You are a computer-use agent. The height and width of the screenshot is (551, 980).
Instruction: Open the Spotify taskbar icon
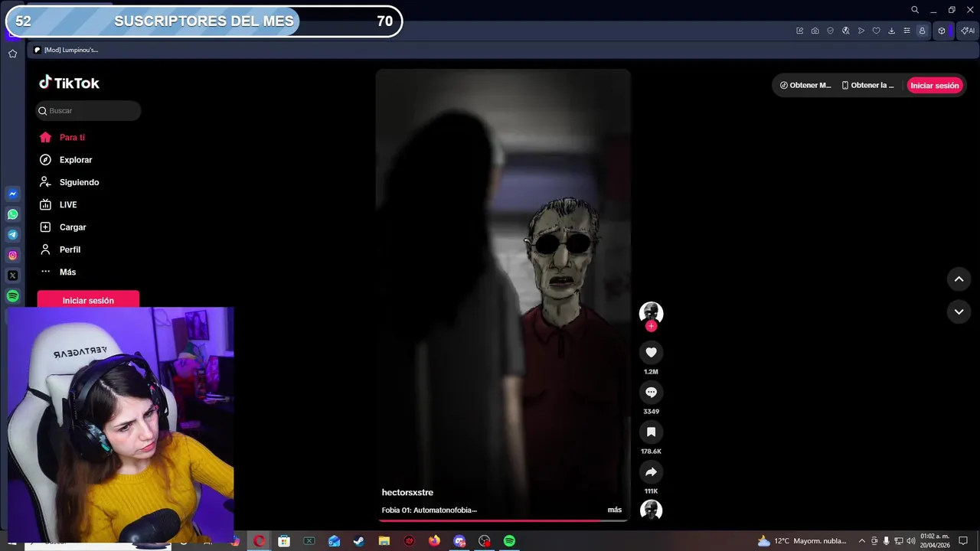pyautogui.click(x=509, y=541)
